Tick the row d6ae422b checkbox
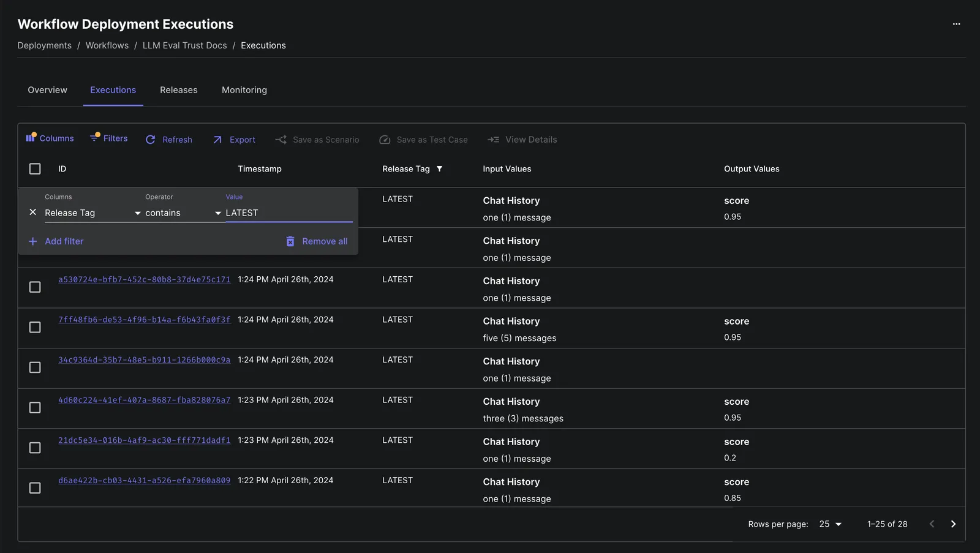The width and height of the screenshot is (980, 553). click(35, 488)
